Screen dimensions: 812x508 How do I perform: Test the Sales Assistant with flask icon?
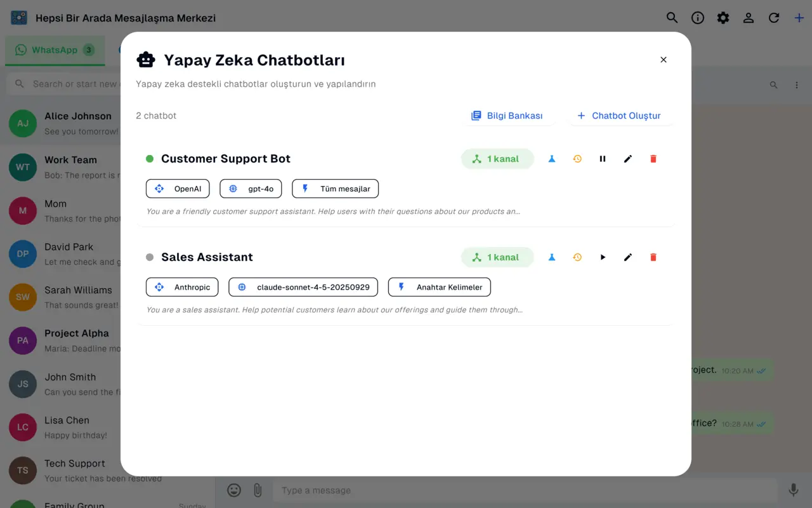click(552, 257)
